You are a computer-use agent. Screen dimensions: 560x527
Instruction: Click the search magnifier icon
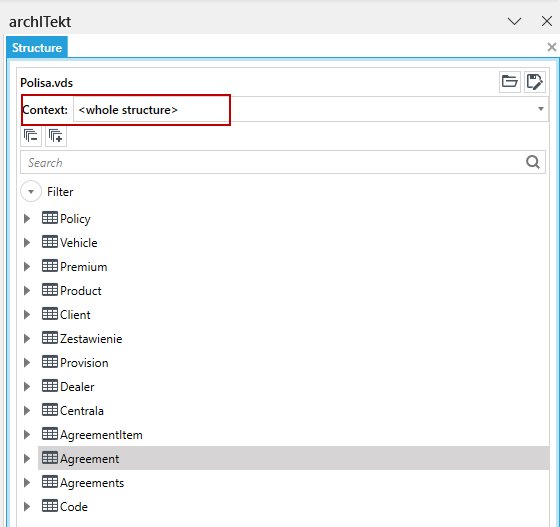(532, 162)
